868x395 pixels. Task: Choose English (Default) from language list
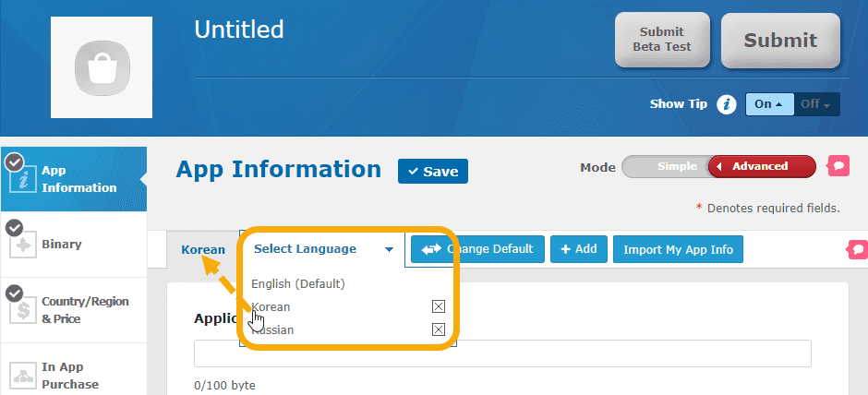[x=297, y=283]
